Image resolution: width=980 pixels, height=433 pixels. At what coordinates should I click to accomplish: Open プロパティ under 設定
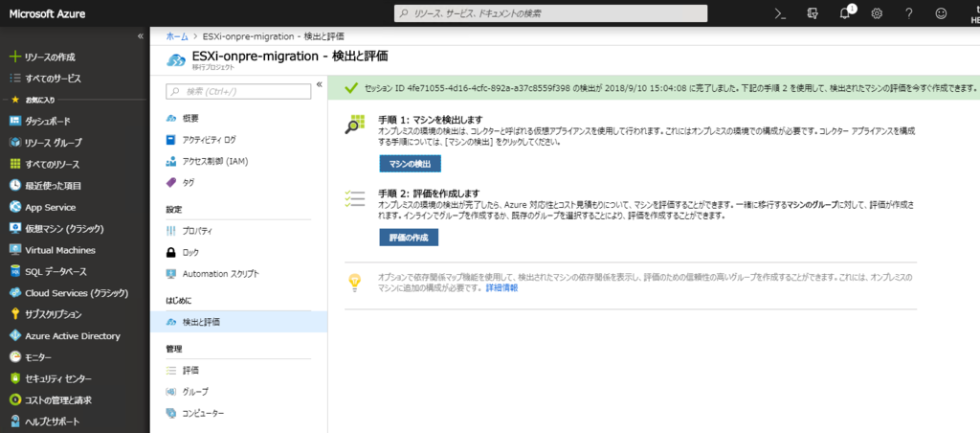pyautogui.click(x=197, y=231)
